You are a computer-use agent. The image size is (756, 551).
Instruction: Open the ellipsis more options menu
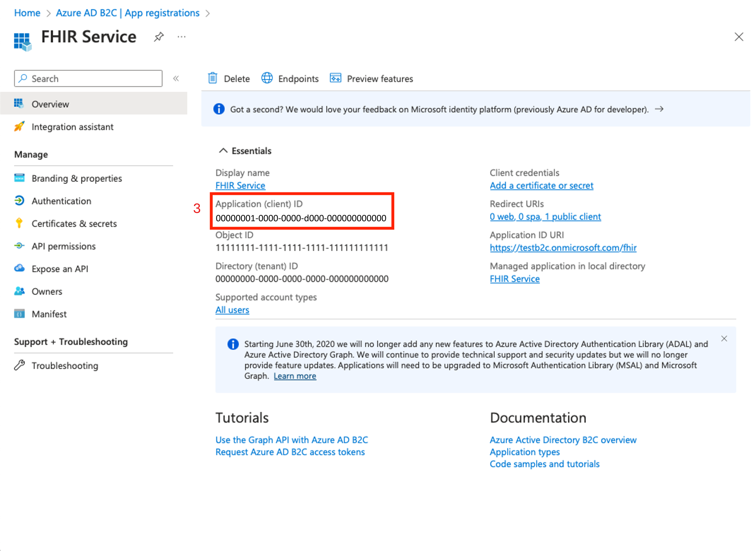click(x=181, y=37)
